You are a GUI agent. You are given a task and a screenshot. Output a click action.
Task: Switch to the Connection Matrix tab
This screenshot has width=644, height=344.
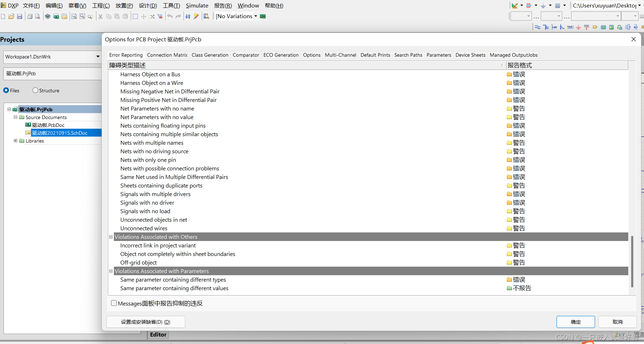click(167, 55)
